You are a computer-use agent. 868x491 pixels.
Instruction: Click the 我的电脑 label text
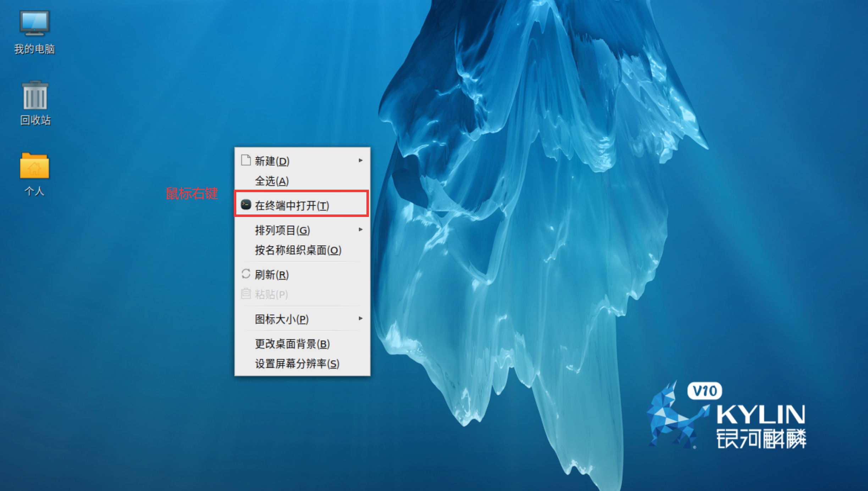pyautogui.click(x=34, y=49)
